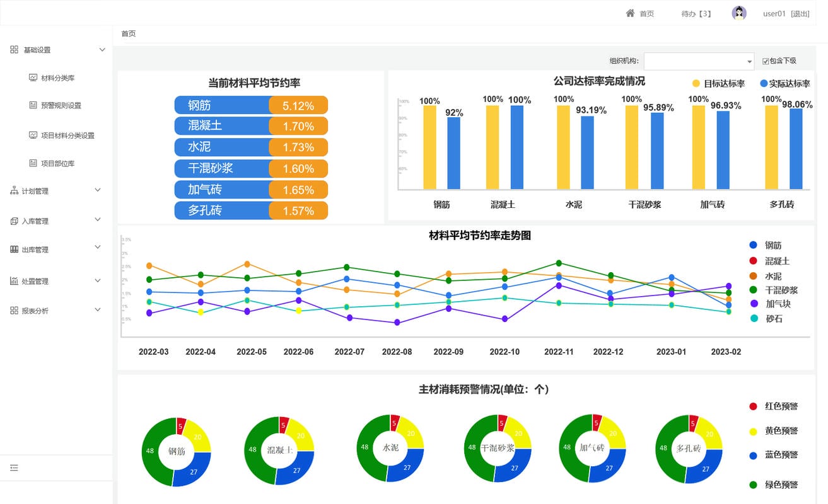This screenshot has width=828, height=504.
Task: Expand the 入库管理 menu chevron
Action: pyautogui.click(x=98, y=219)
